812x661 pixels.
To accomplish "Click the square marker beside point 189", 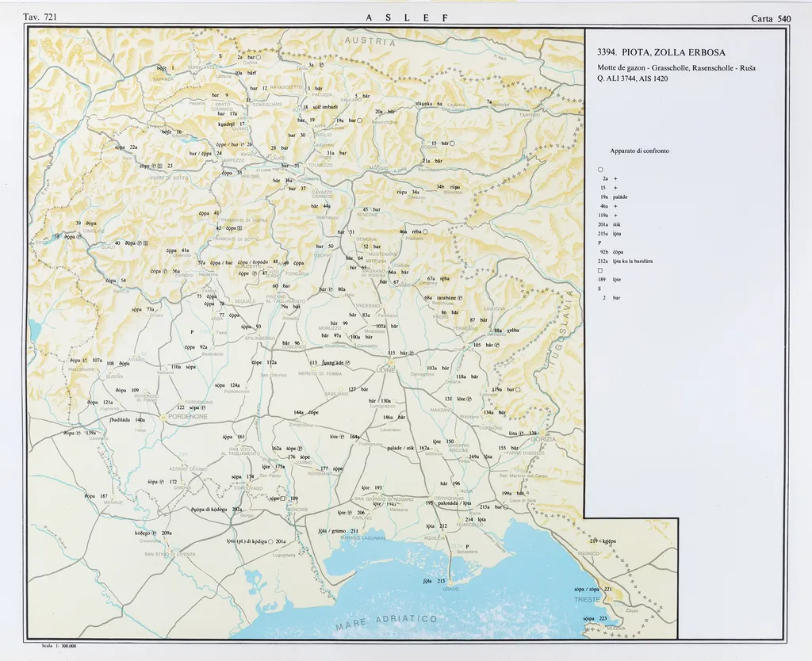I will point(282,499).
